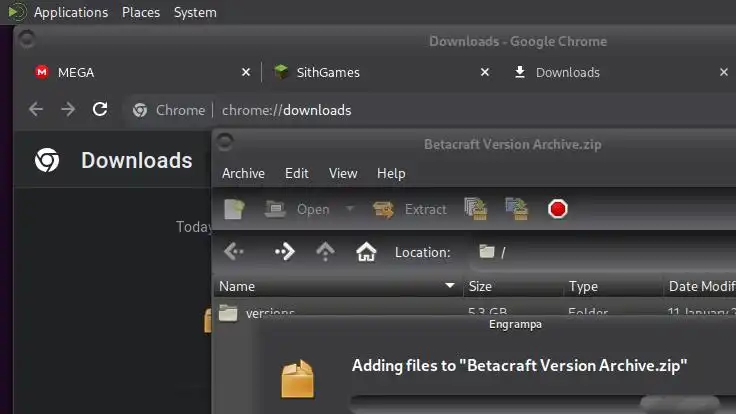Switch to the Downloads tab in Chrome
The width and height of the screenshot is (736, 414).
coord(620,72)
